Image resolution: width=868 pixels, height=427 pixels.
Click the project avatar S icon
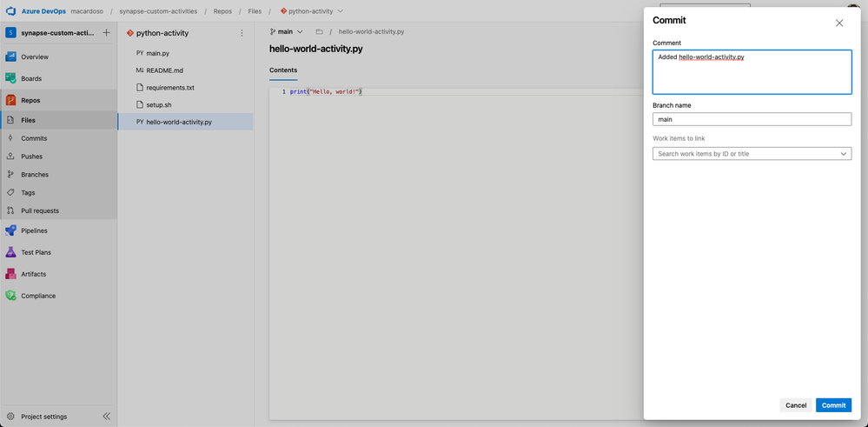tap(10, 33)
